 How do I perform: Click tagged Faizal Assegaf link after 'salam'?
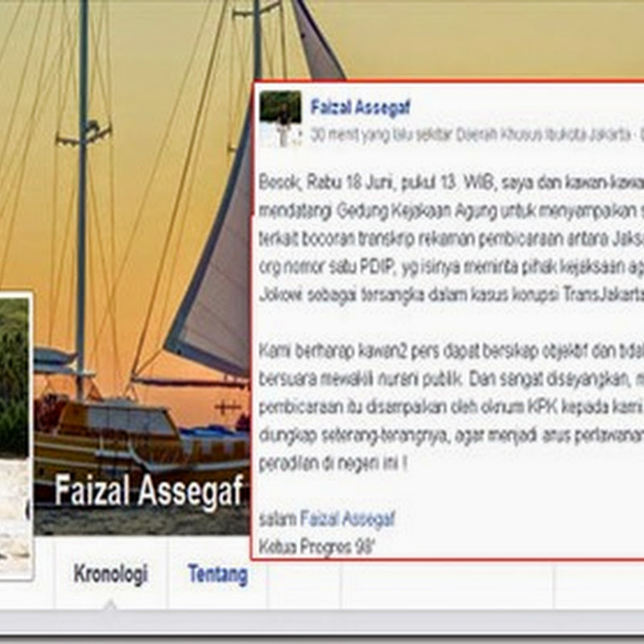click(348, 518)
